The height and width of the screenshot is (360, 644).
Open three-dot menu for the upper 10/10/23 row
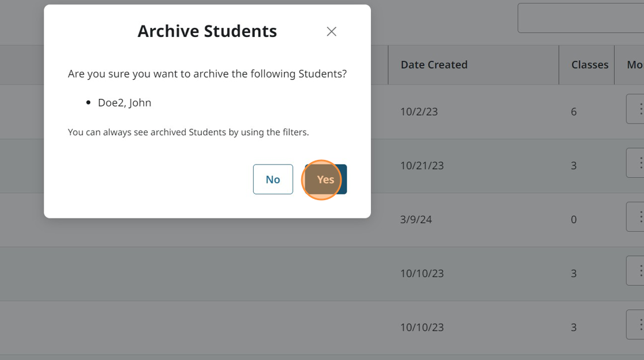pyautogui.click(x=637, y=271)
